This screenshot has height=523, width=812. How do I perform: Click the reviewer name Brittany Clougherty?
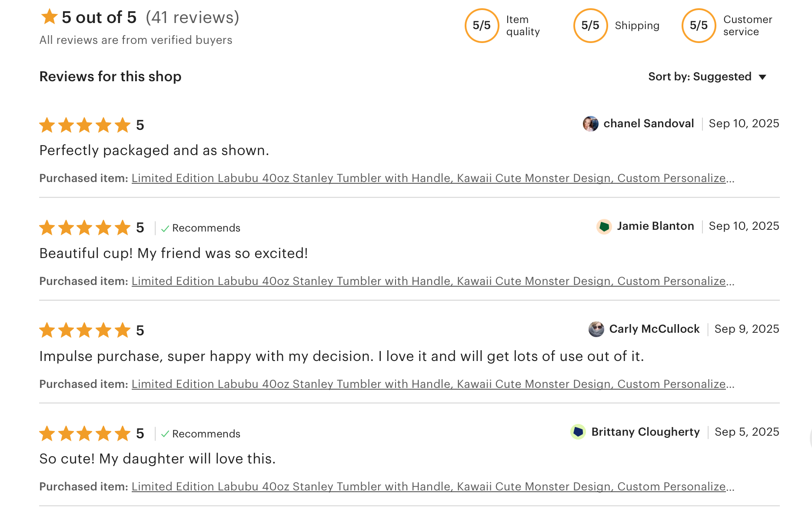646,432
